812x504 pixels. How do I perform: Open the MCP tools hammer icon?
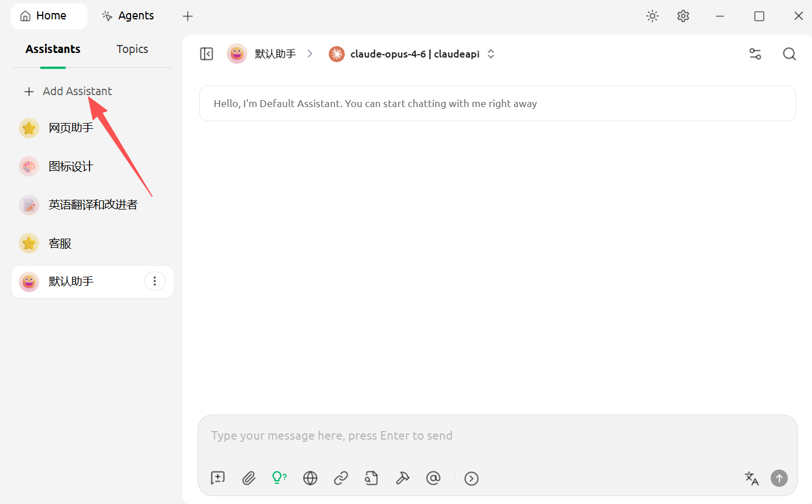point(402,478)
